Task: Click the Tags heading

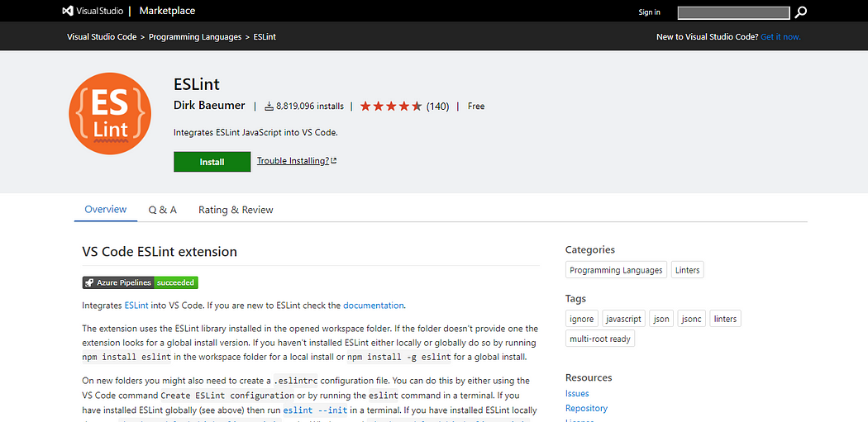Action: pos(575,299)
